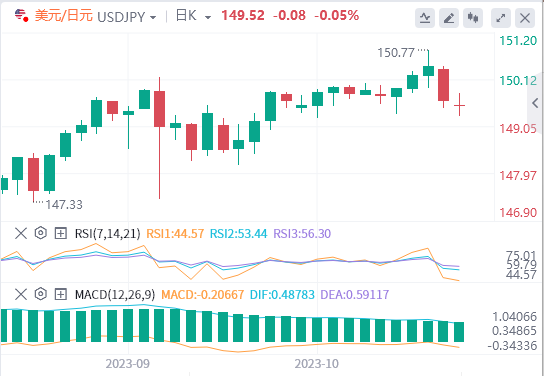Click the RSI(7,14,21) label
The image size is (544, 376).
click(x=108, y=233)
